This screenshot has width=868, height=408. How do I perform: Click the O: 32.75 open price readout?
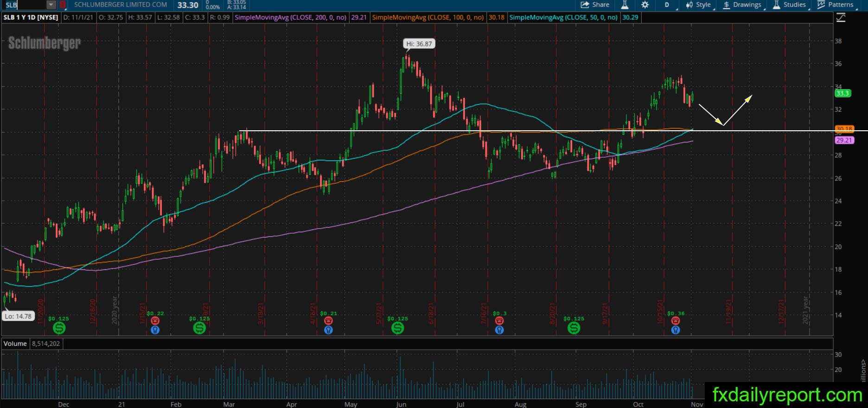111,17
